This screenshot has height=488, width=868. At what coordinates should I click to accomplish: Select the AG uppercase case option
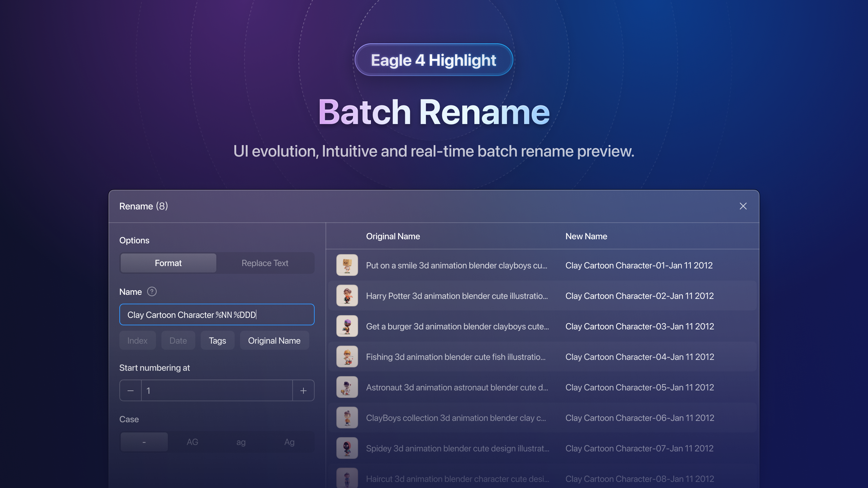tap(192, 442)
